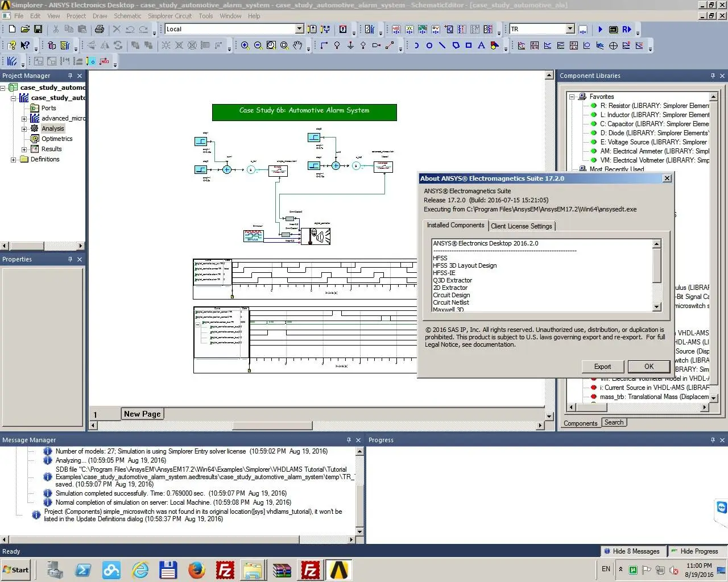Select the Draw Rectangle tool
Screen dimensions: 728x582
[469, 45]
